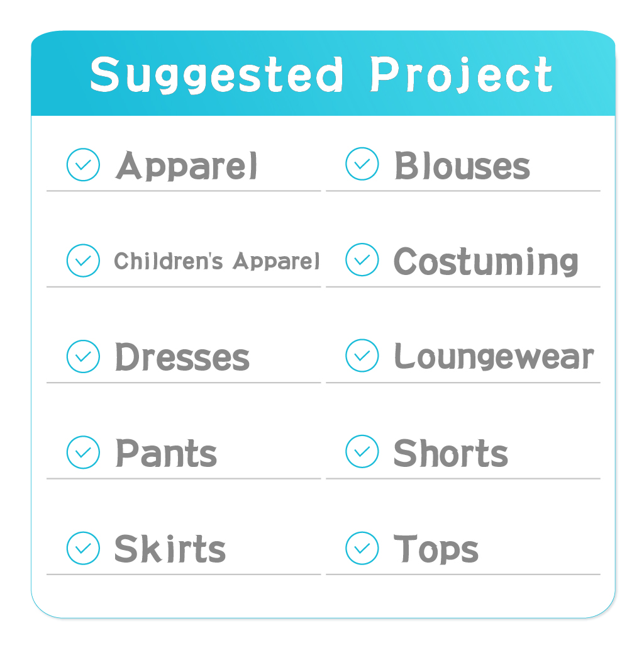Viewport: 644px width, 645px height.
Task: Click the Skirts text label
Action: (x=170, y=549)
